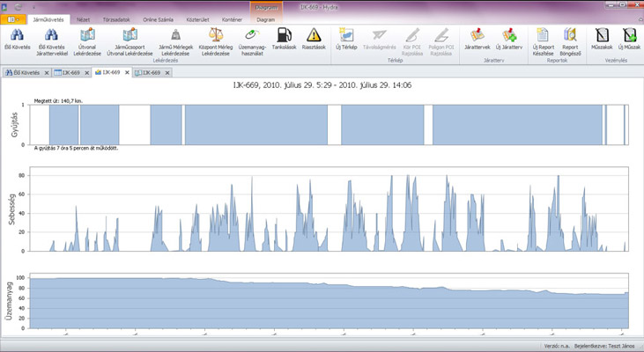
Task: Close the Élő Követés document tab
Action: (x=47, y=73)
